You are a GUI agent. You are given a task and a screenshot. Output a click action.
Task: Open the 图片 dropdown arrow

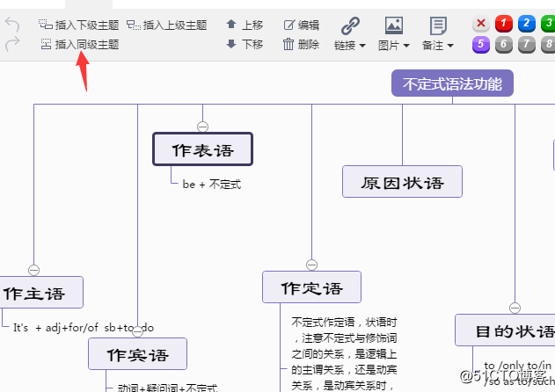click(x=406, y=46)
